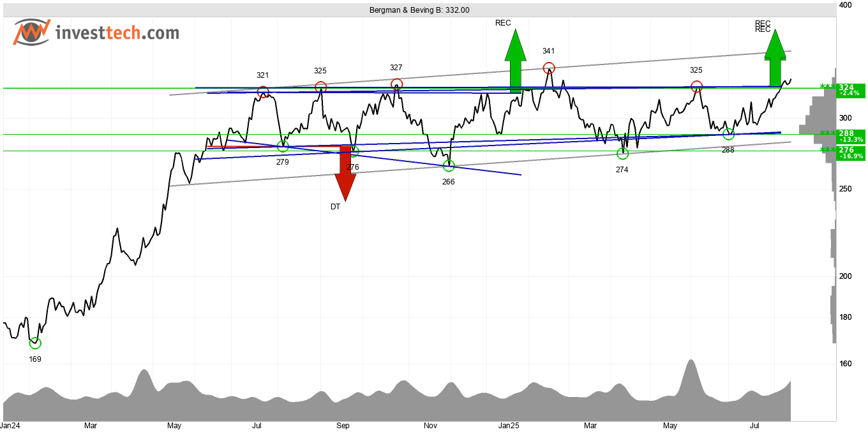The height and width of the screenshot is (434, 868).
Task: Click the green circle at low 169
Action: pyautogui.click(x=35, y=343)
